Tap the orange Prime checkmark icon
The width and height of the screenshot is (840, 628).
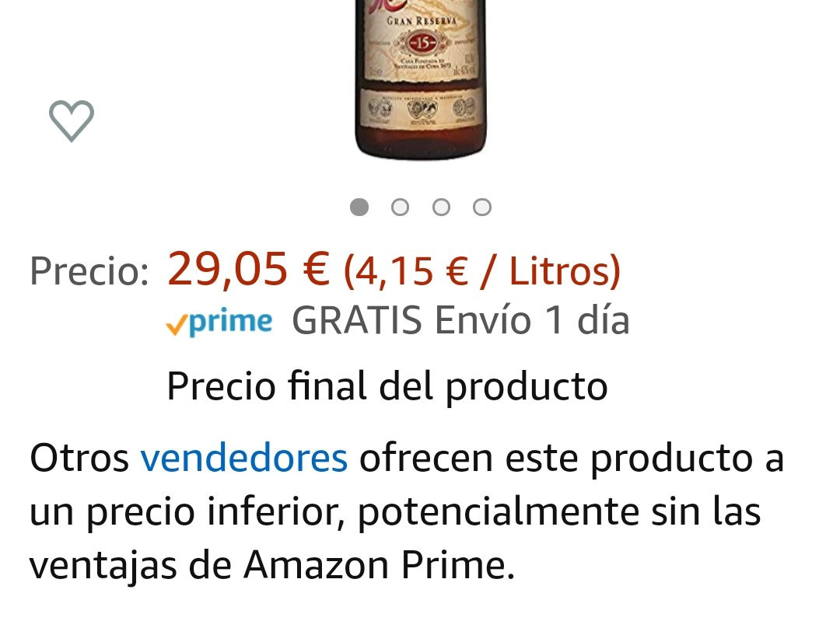(176, 324)
